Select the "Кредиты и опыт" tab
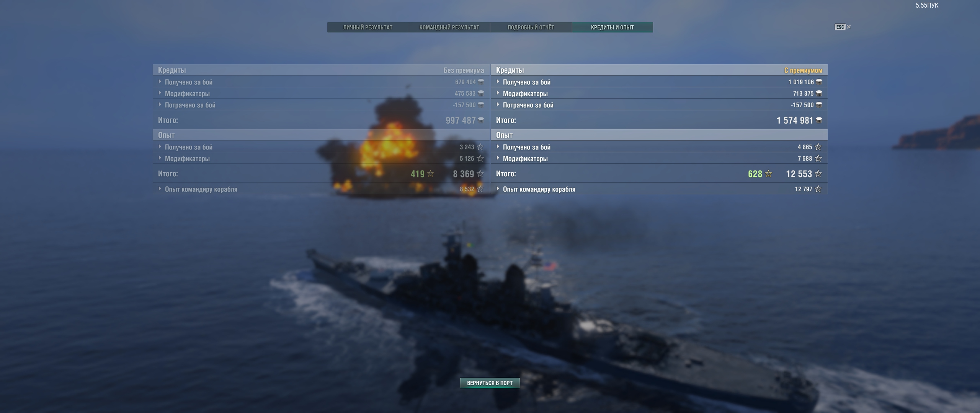 pos(612,28)
